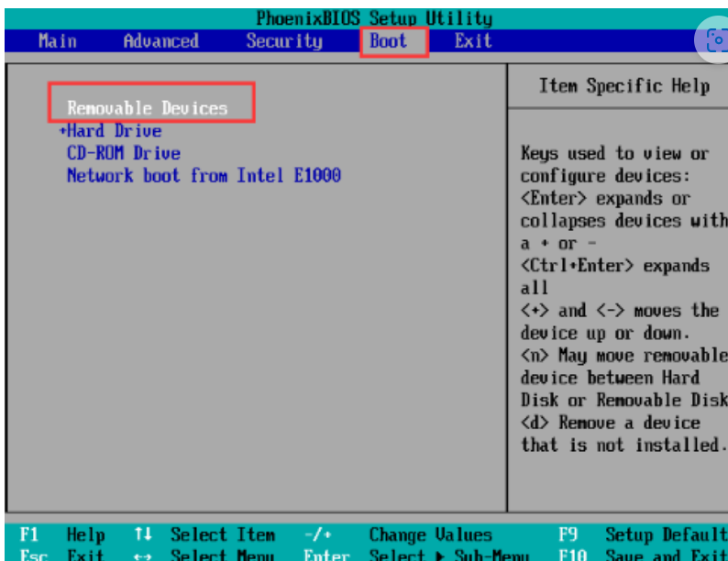Open the Exit menu tab
Screen dimensions: 728x561
pyautogui.click(x=473, y=41)
